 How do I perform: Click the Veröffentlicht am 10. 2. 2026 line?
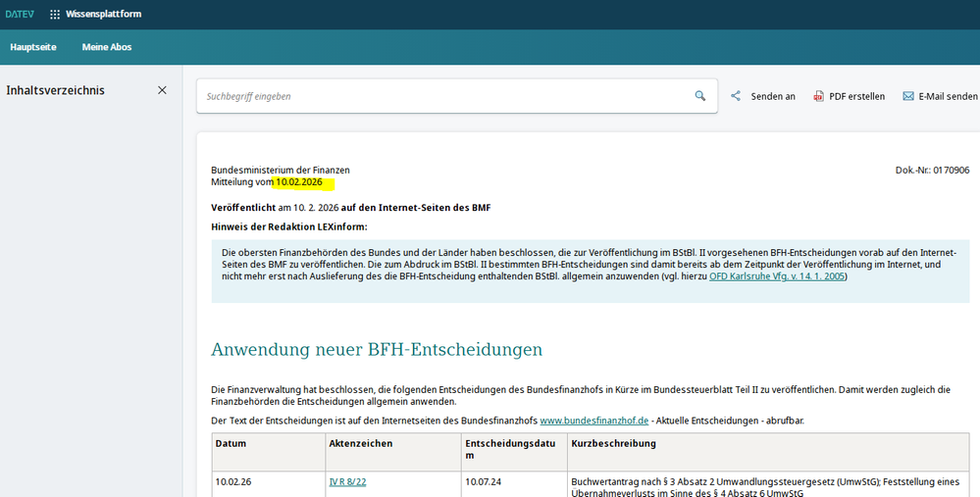350,207
